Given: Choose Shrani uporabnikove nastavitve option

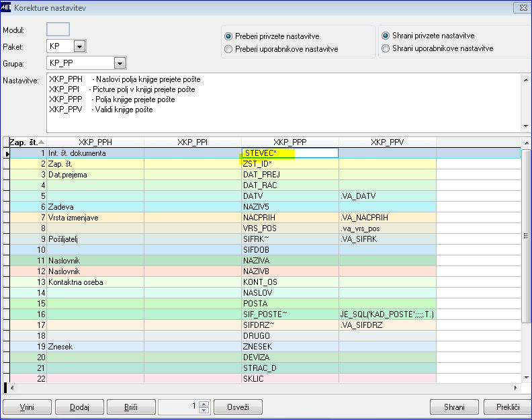Looking at the screenshot, I should click(386, 48).
